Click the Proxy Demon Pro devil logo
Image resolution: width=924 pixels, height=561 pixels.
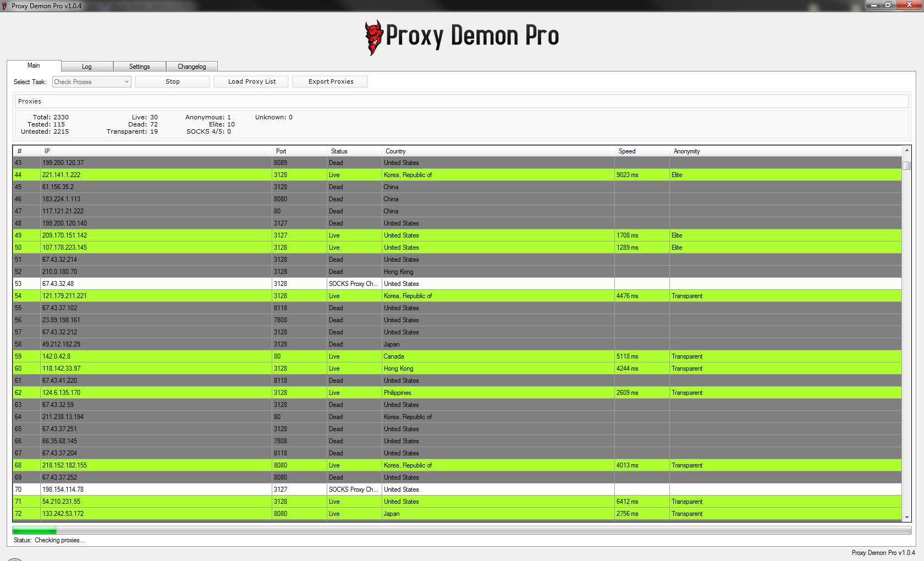pyautogui.click(x=374, y=37)
